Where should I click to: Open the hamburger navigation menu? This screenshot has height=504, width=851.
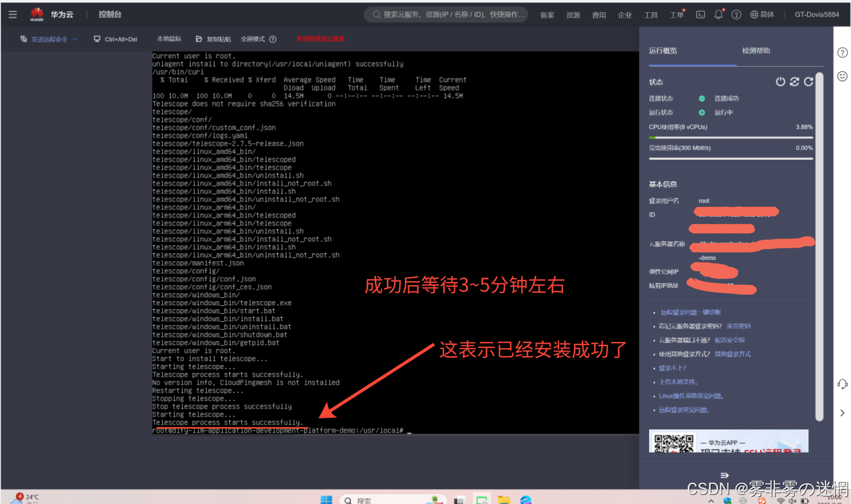13,14
